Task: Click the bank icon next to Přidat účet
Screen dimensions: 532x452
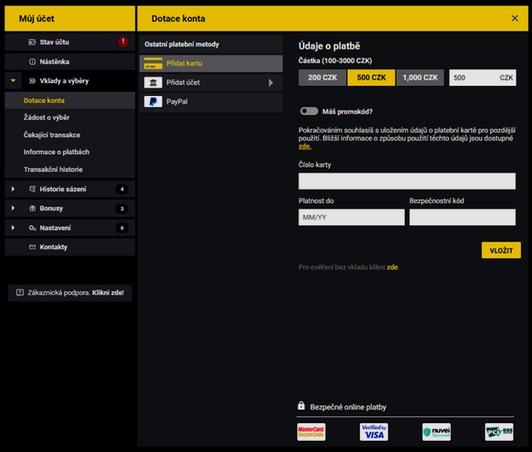Action: click(153, 82)
